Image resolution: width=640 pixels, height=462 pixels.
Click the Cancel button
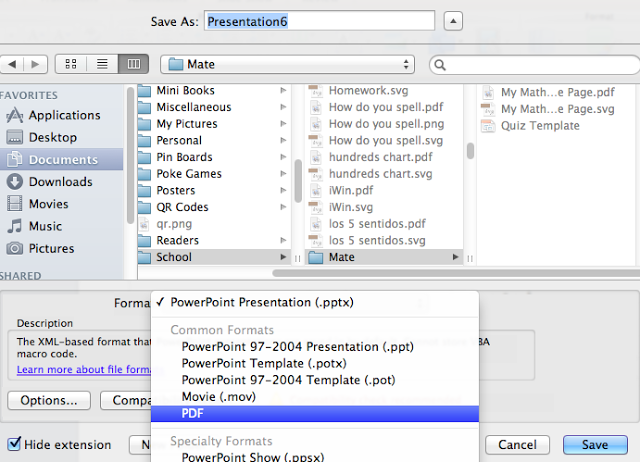pyautogui.click(x=517, y=444)
